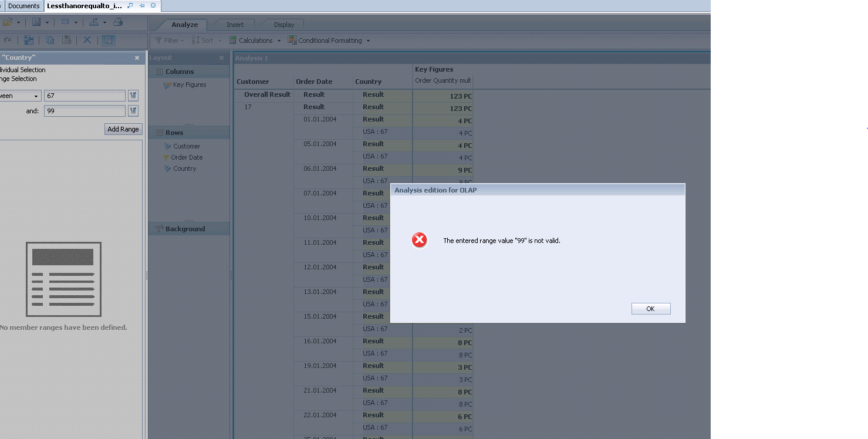
Task: Click the Sort toolbar icon
Action: point(195,40)
